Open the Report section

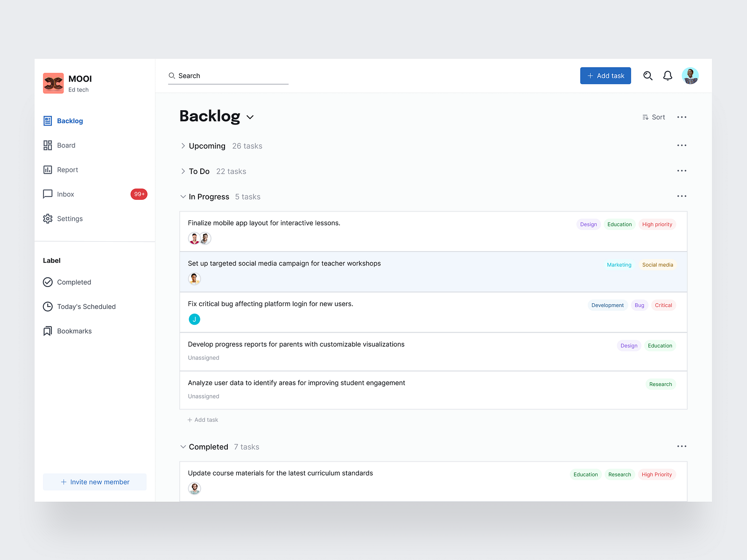[68, 169]
